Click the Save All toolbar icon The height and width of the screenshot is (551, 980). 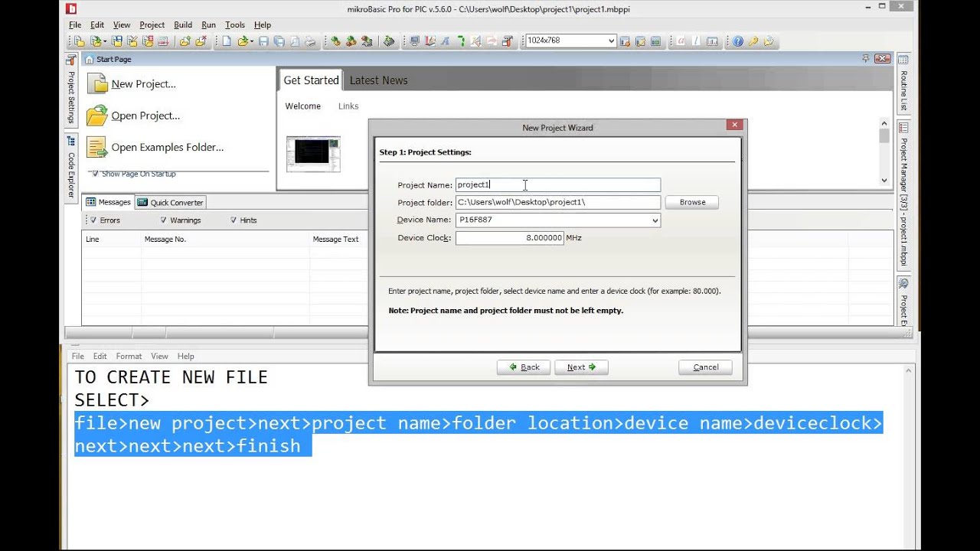pyautogui.click(x=279, y=41)
